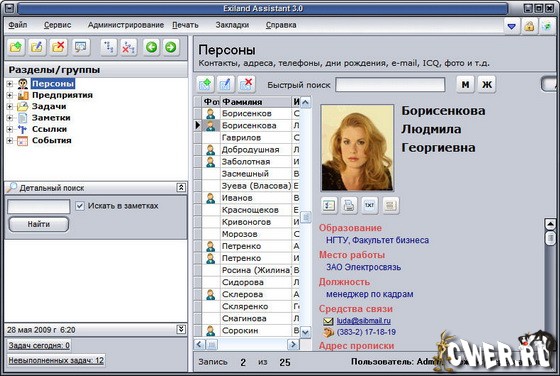Viewport: 560px width, 376px height.
Task: Click the lock icon in menu bar
Action: tap(529, 26)
